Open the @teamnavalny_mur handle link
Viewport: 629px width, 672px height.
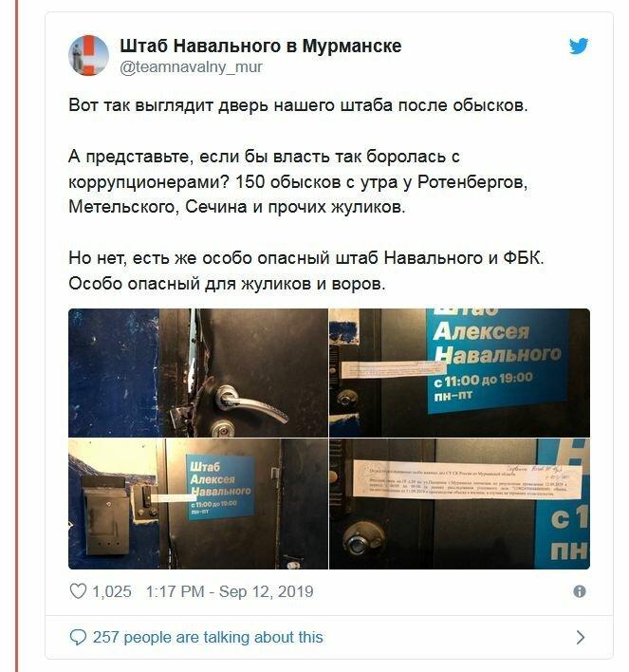pyautogui.click(x=191, y=66)
